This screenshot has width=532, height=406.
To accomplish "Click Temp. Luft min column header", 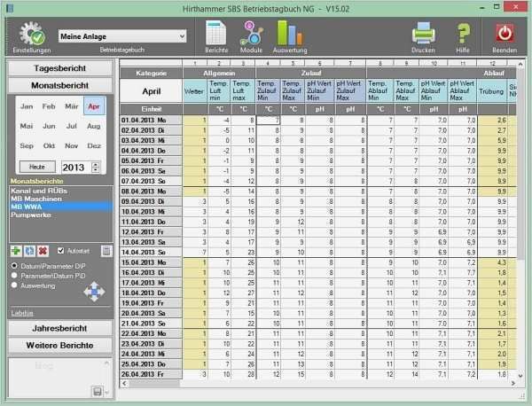I will click(219, 91).
